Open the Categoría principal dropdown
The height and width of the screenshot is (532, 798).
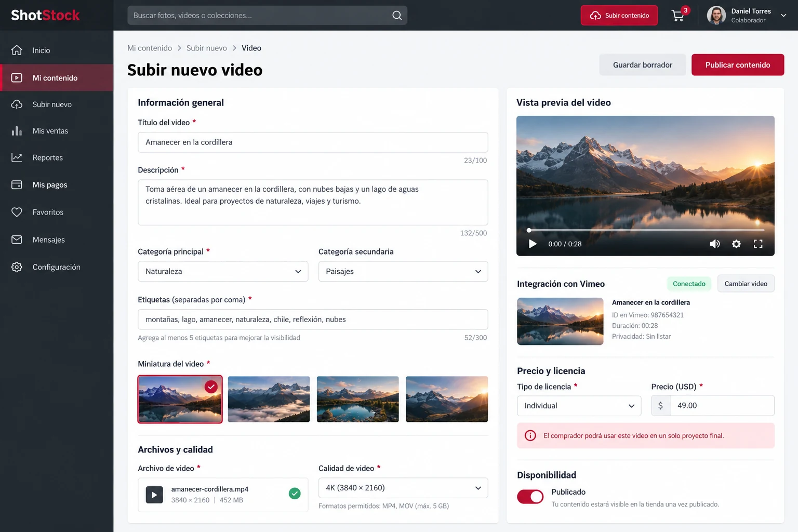[x=223, y=271]
